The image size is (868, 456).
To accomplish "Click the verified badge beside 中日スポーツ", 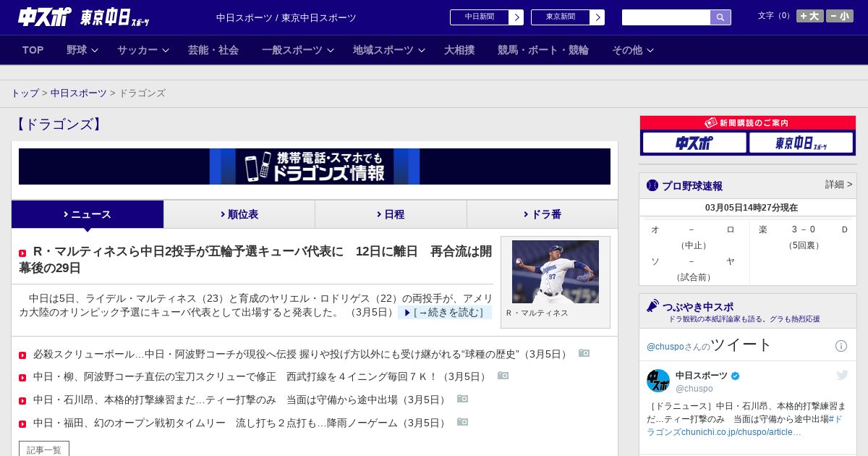I will 736,376.
